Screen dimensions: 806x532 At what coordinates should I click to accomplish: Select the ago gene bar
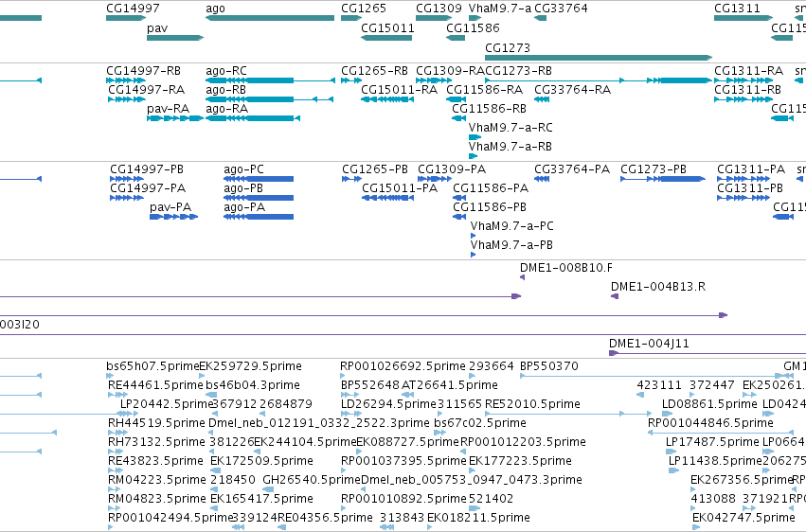pos(270,18)
